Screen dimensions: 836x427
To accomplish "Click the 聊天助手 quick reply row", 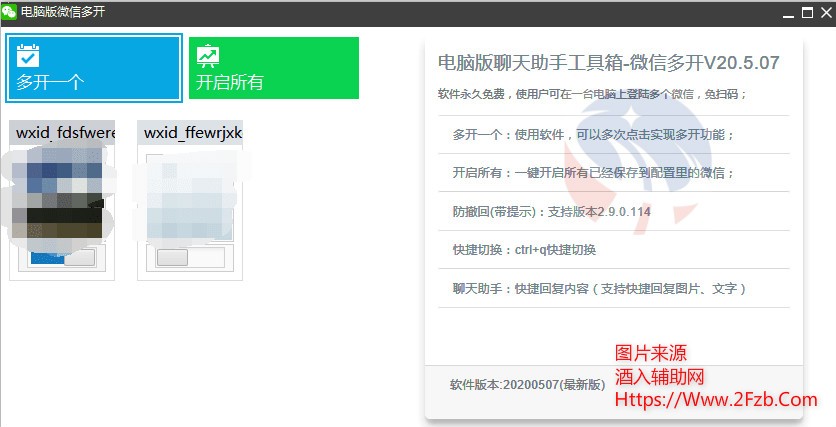I will pyautogui.click(x=614, y=288).
